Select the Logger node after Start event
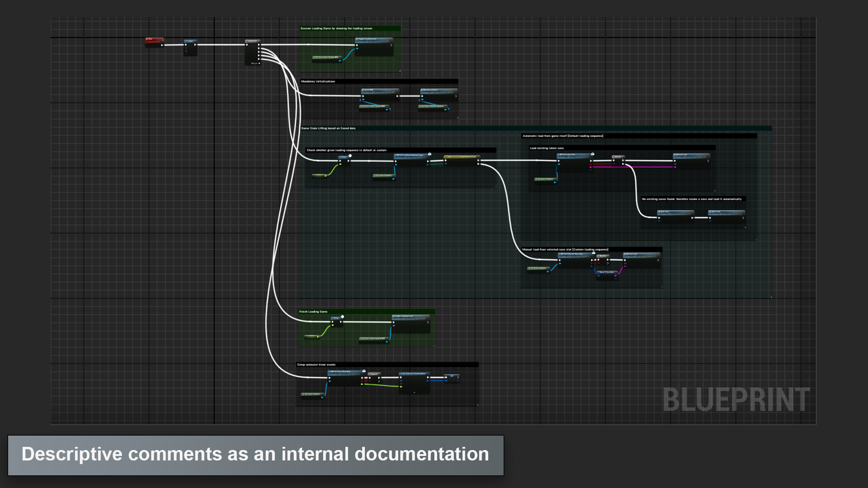Image resolution: width=868 pixels, height=488 pixels. [190, 41]
